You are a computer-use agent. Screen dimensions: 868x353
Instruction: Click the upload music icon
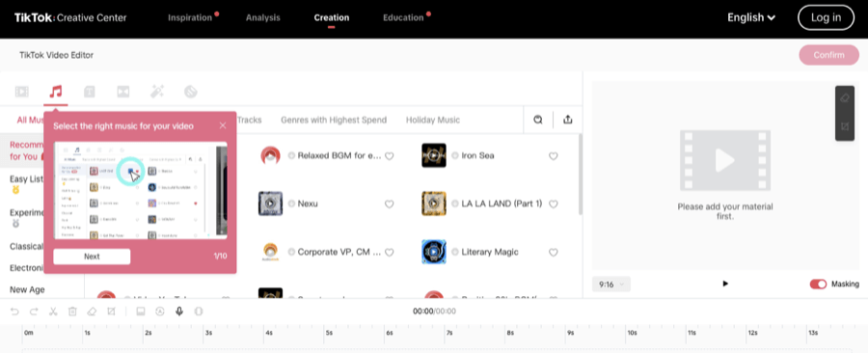pyautogui.click(x=567, y=120)
